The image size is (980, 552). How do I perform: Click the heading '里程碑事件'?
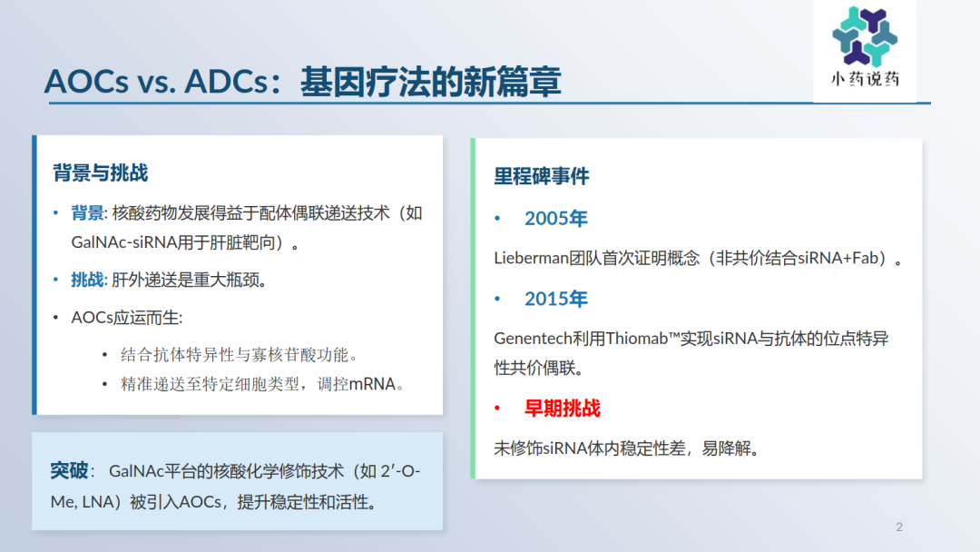click(x=541, y=176)
